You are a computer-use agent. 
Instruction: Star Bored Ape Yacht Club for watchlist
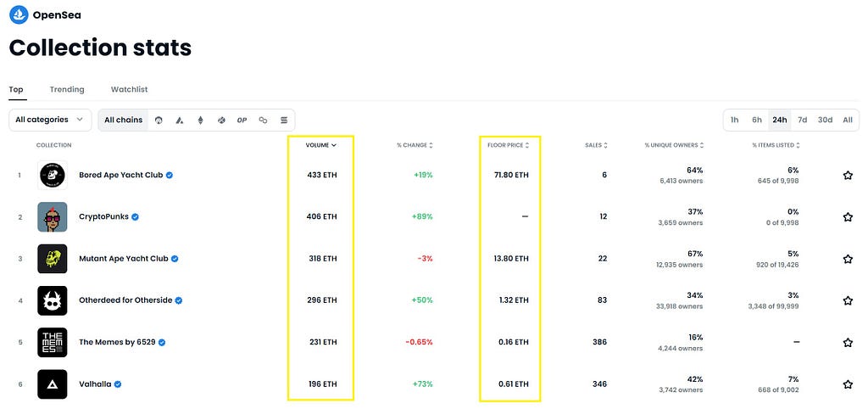click(x=848, y=175)
